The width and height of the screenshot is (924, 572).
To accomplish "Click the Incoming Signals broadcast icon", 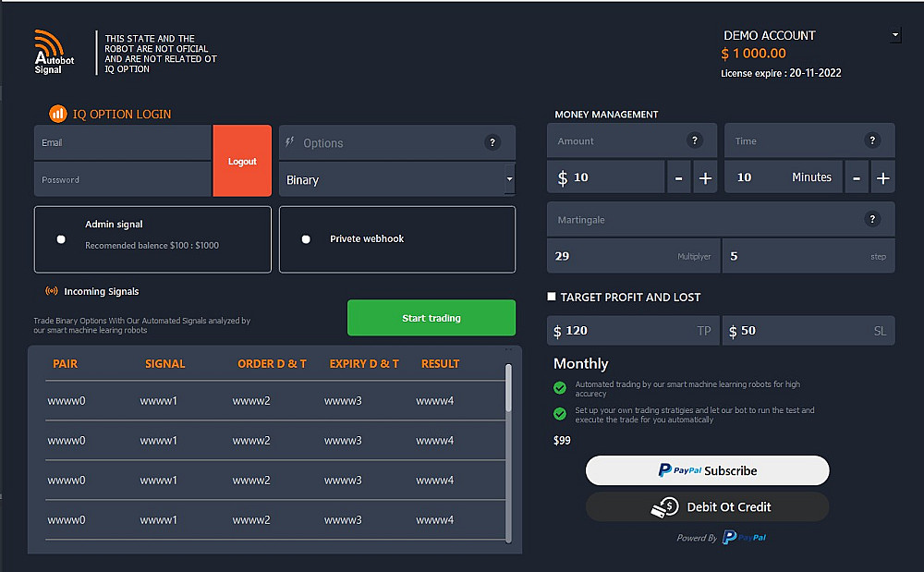I will pyautogui.click(x=52, y=291).
